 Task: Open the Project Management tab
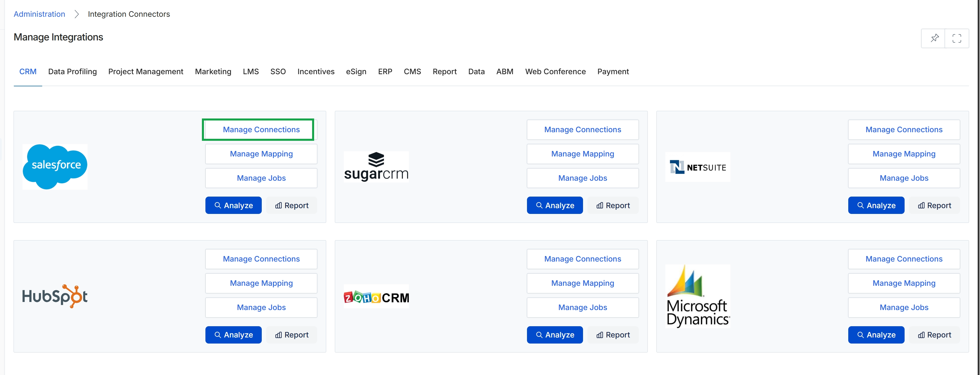click(x=146, y=71)
